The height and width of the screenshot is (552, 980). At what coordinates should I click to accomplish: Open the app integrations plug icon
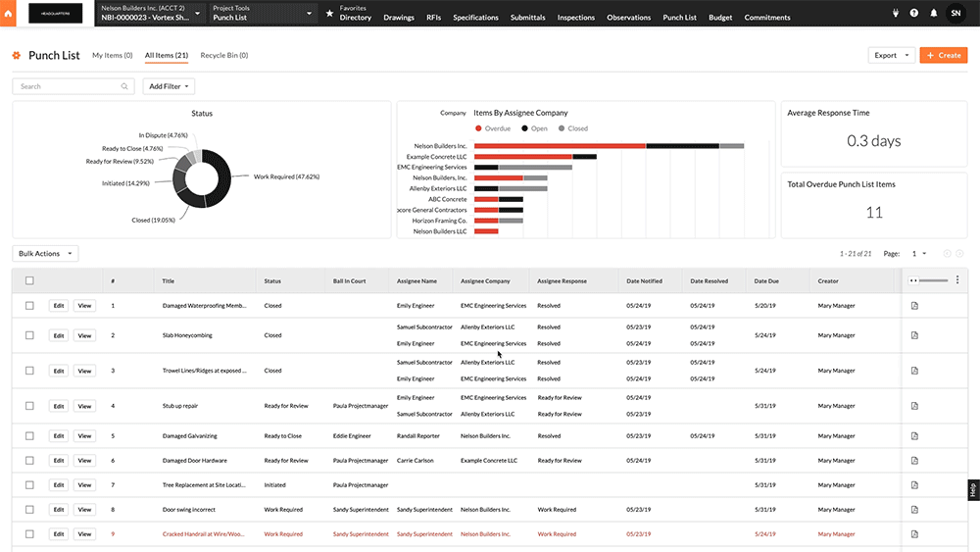pyautogui.click(x=895, y=14)
